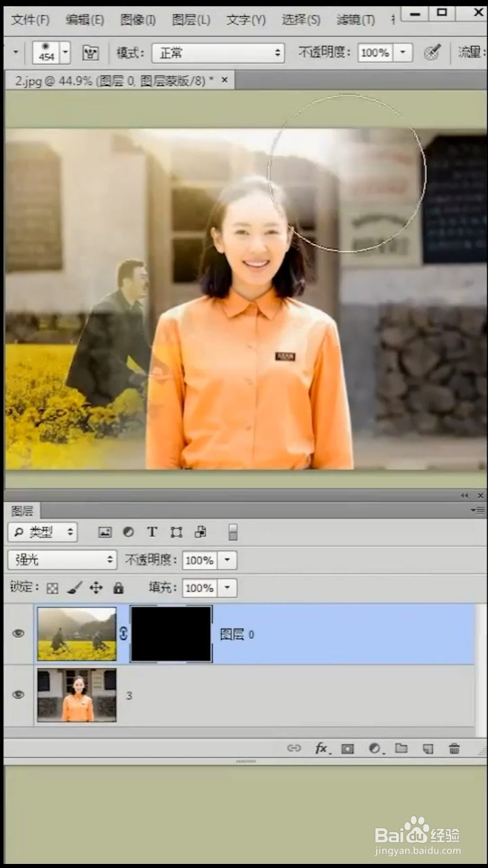This screenshot has height=868, width=488.
Task: Collapse the layers panel with double arrows
Action: point(465,496)
